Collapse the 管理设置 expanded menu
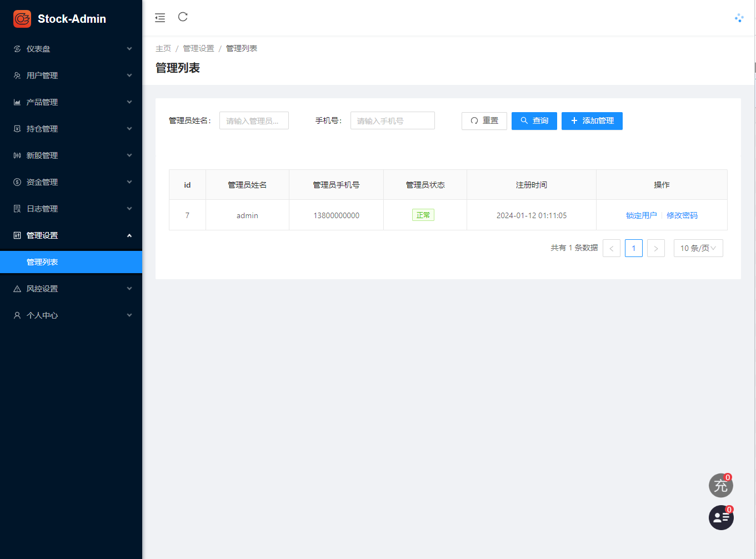The image size is (756, 559). [x=129, y=235]
